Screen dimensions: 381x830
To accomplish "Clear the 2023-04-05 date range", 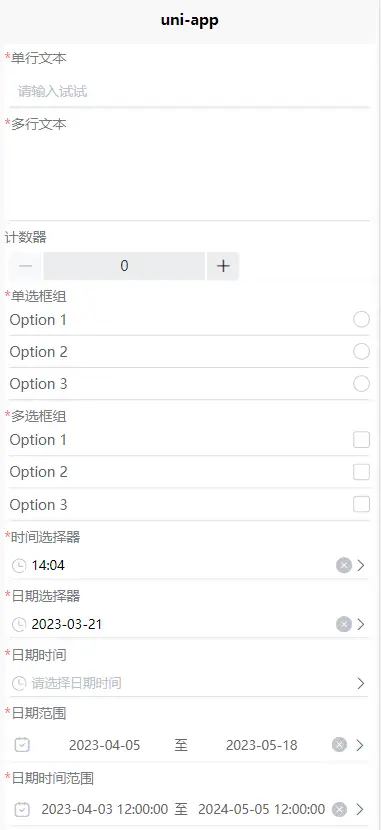I will tap(340, 745).
